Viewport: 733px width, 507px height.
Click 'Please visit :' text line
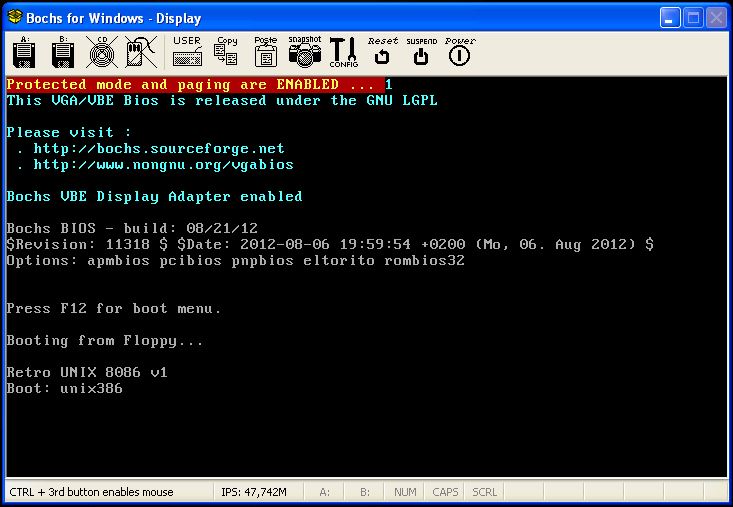tap(69, 132)
